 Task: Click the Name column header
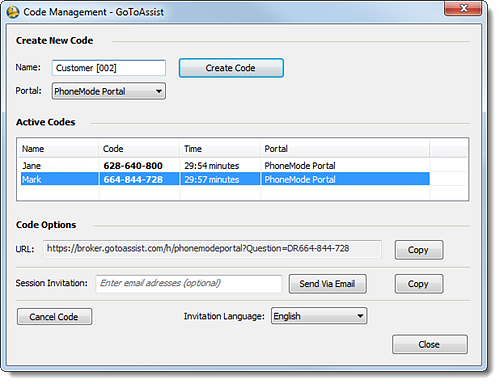[59, 149]
